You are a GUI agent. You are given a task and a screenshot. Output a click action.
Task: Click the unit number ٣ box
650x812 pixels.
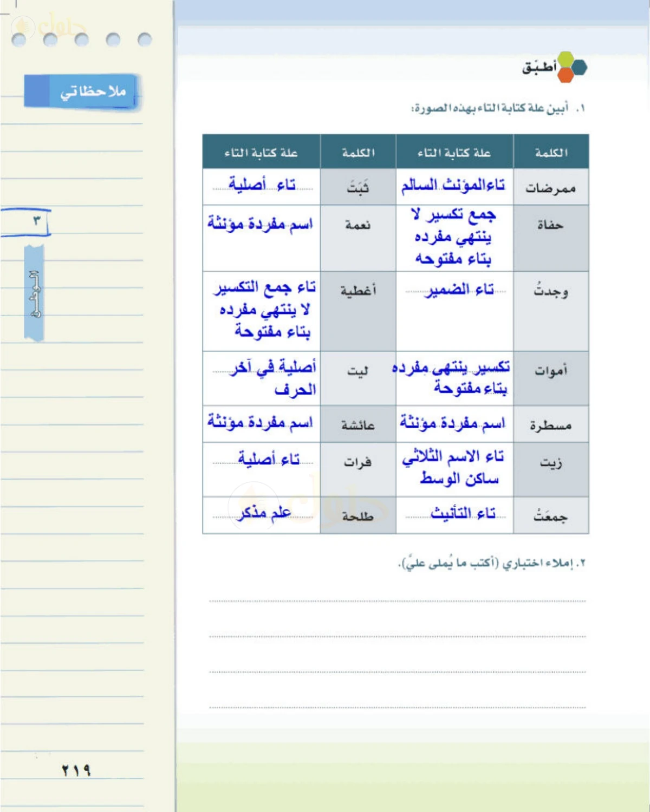pos(26,222)
